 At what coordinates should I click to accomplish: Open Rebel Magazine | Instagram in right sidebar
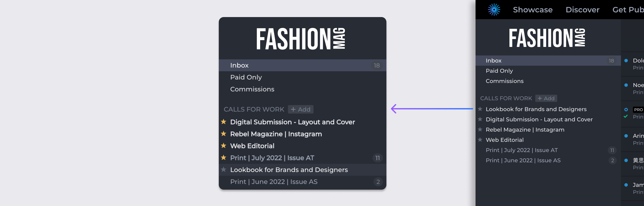coord(525,130)
